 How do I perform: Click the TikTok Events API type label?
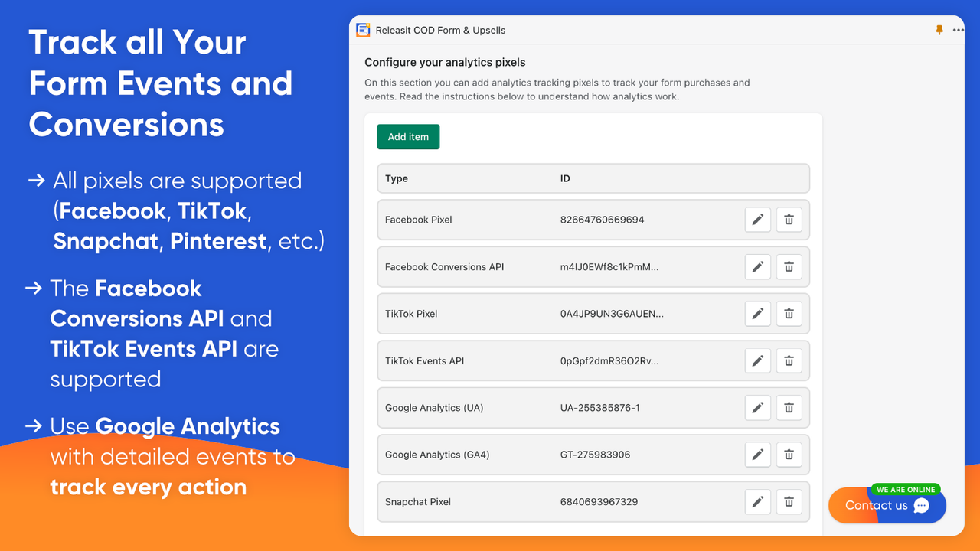[x=425, y=361]
